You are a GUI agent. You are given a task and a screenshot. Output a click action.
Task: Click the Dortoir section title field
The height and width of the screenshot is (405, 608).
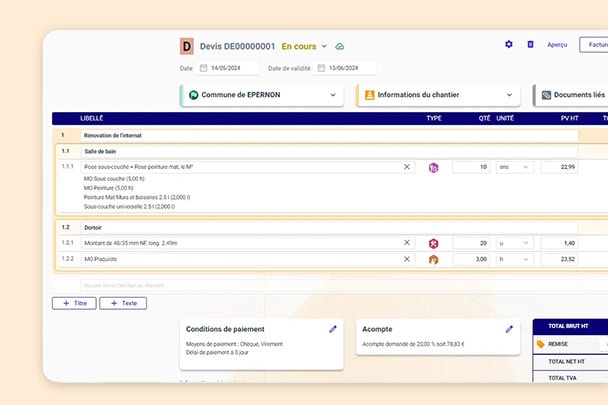pyautogui.click(x=329, y=228)
